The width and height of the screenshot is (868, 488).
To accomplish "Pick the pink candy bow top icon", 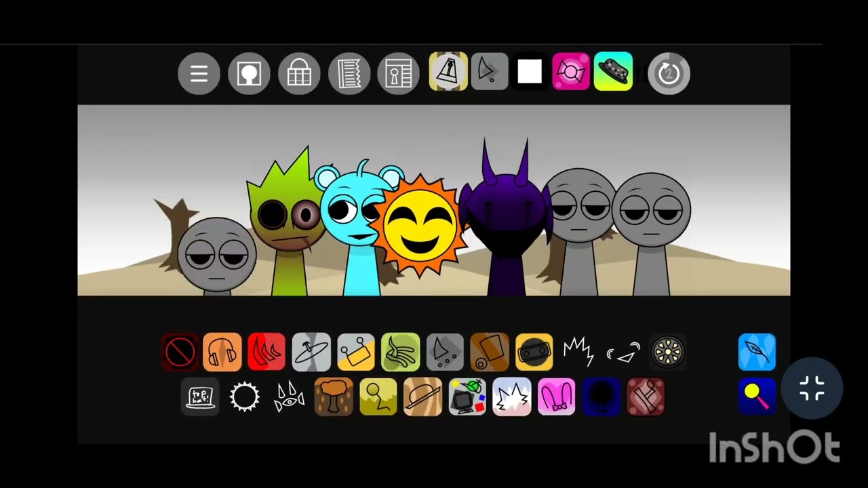I will pos(571,71).
